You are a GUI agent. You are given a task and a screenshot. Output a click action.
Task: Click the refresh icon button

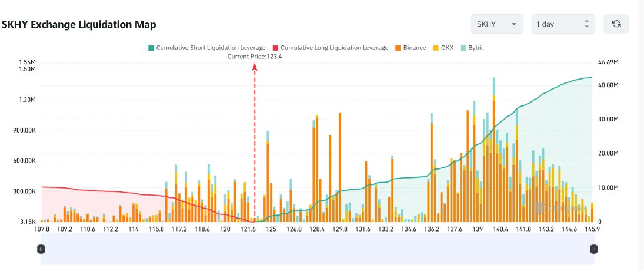click(616, 24)
